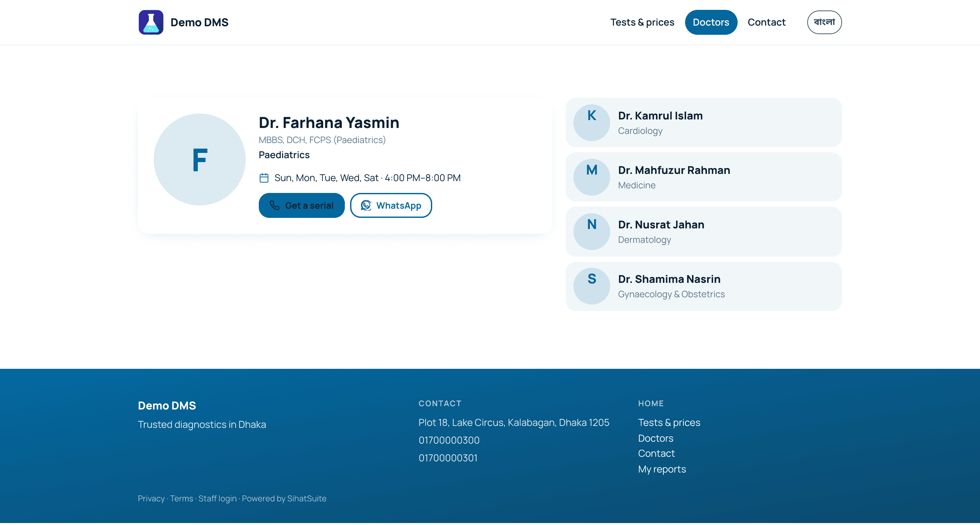Open Tests & prices in top navigation
Viewport: 980px width, 525px height.
(642, 22)
